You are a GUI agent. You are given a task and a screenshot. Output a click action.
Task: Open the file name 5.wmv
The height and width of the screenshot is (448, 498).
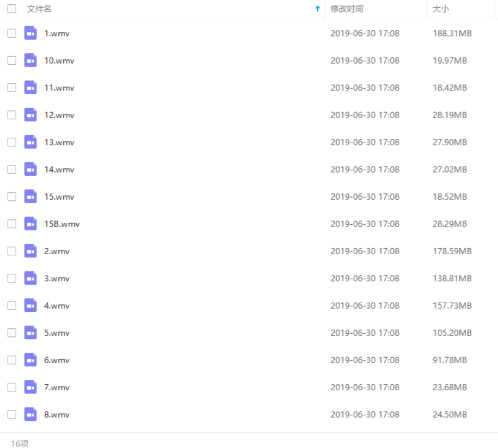[57, 333]
